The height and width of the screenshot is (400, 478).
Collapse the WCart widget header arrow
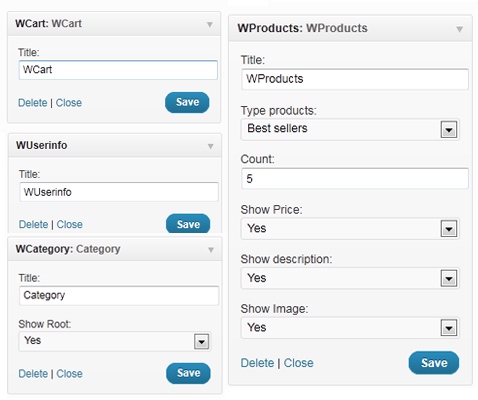[x=210, y=24]
